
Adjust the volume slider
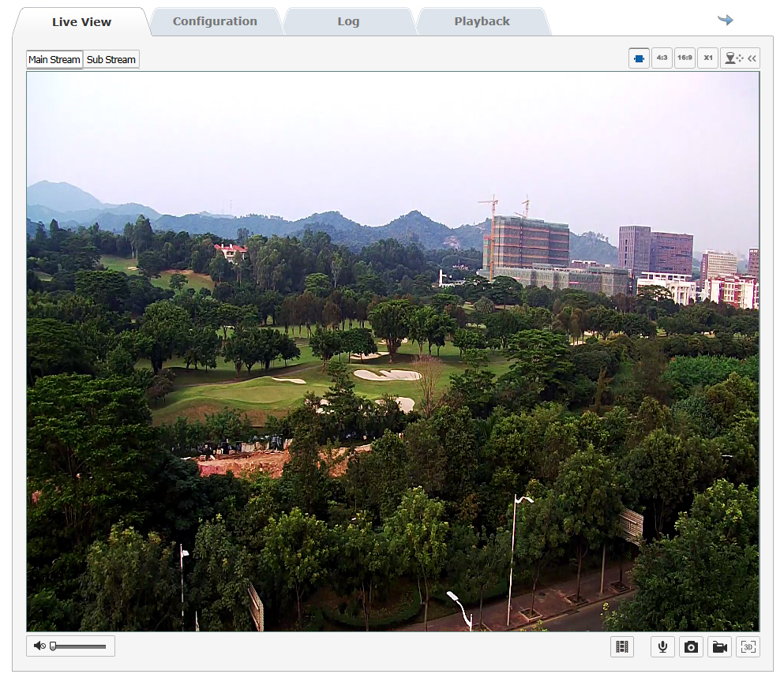tap(78, 646)
